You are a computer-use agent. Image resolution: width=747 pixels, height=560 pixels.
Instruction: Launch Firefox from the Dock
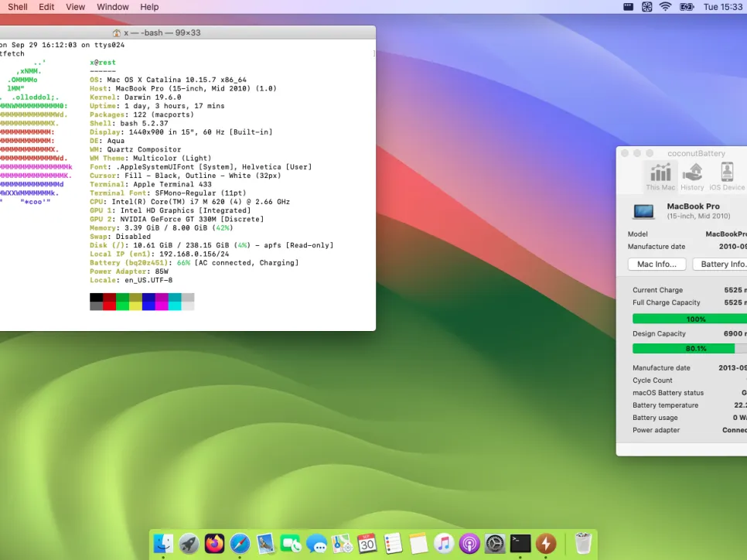(214, 544)
